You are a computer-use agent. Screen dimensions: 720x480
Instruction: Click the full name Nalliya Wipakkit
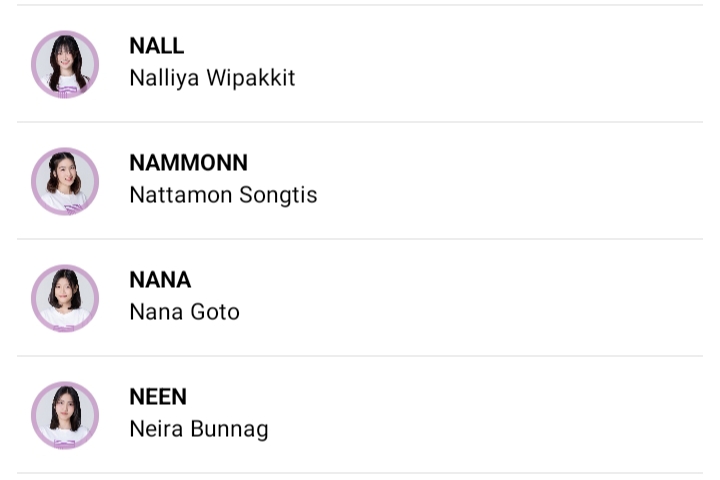coord(212,78)
